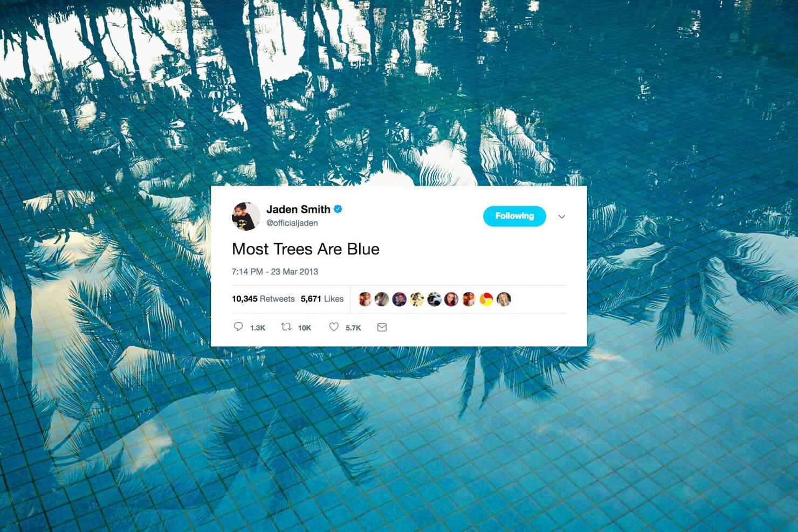Click the last liker avatar in row

tap(504, 299)
